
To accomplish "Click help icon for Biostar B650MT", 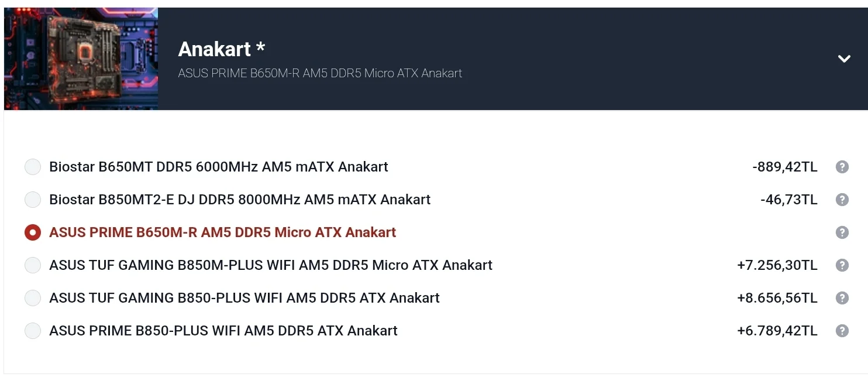I will click(842, 167).
